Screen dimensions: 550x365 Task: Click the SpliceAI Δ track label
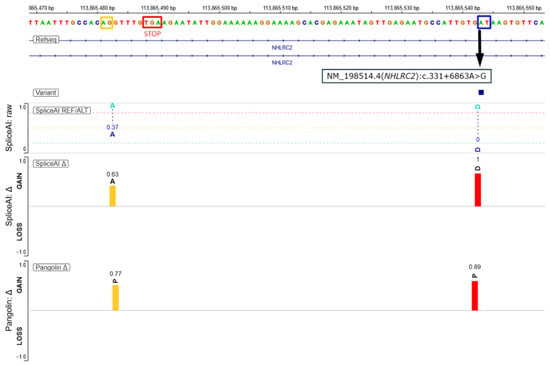click(51, 164)
